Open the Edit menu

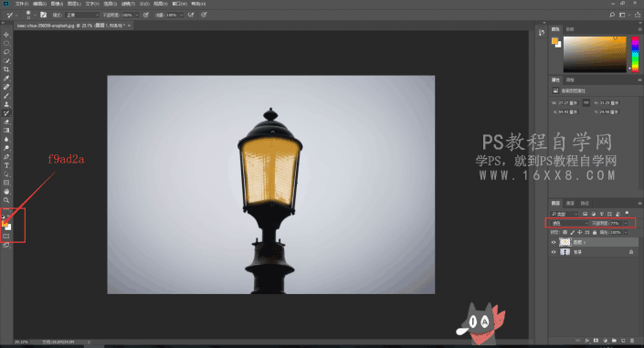point(39,4)
